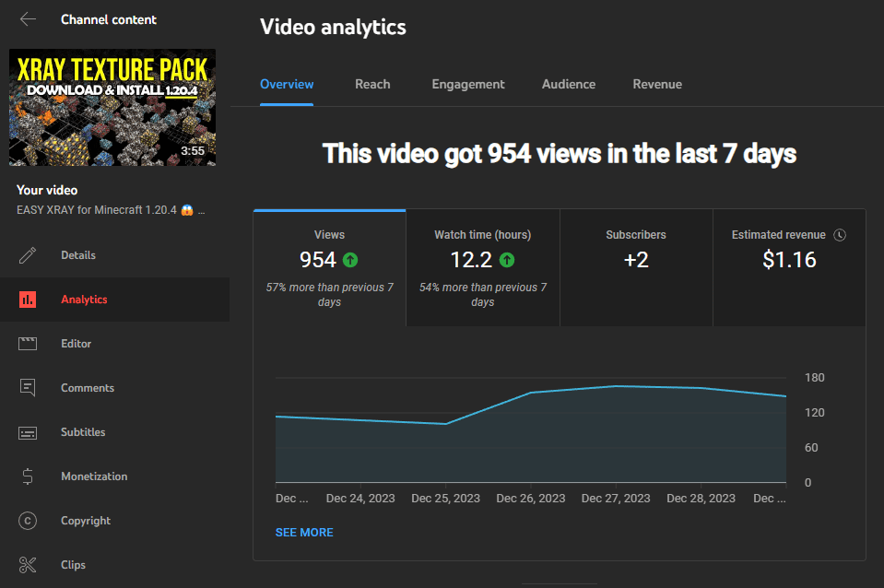The image size is (884, 588).
Task: Open the Copyright circle-C icon
Action: pos(28,521)
